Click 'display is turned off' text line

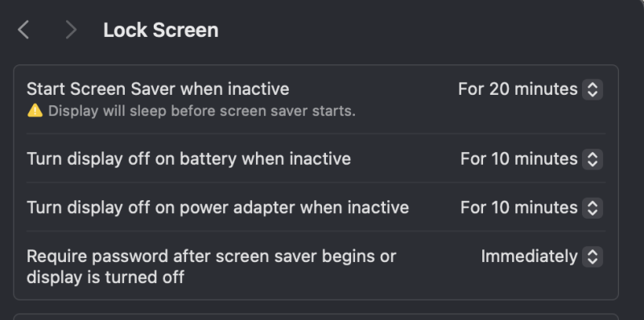105,277
